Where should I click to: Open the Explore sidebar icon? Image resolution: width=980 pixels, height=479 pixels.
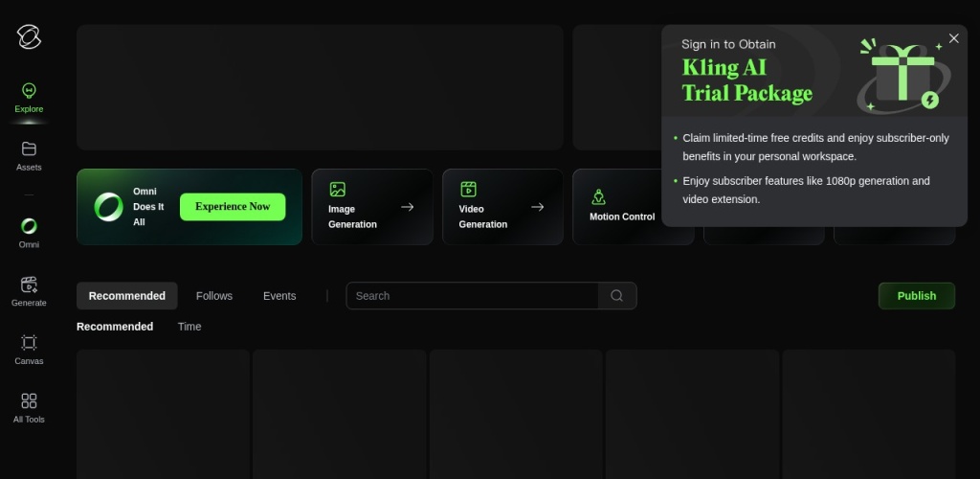click(29, 91)
